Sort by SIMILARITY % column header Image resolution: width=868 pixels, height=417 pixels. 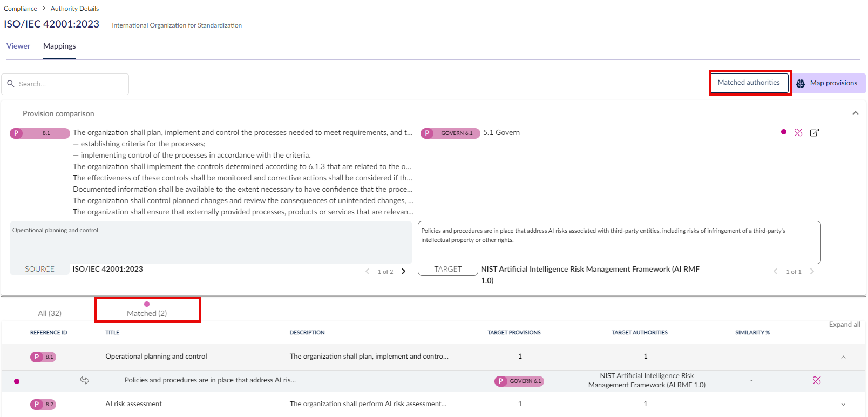752,333
